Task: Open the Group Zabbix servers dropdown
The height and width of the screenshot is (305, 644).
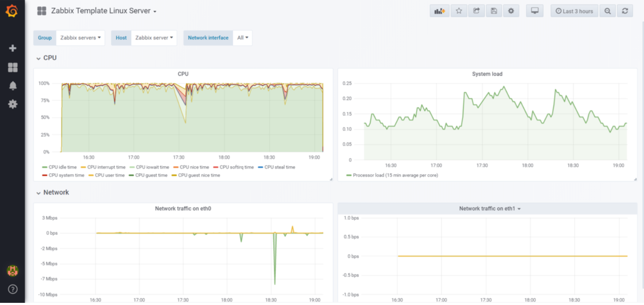Action: point(80,38)
